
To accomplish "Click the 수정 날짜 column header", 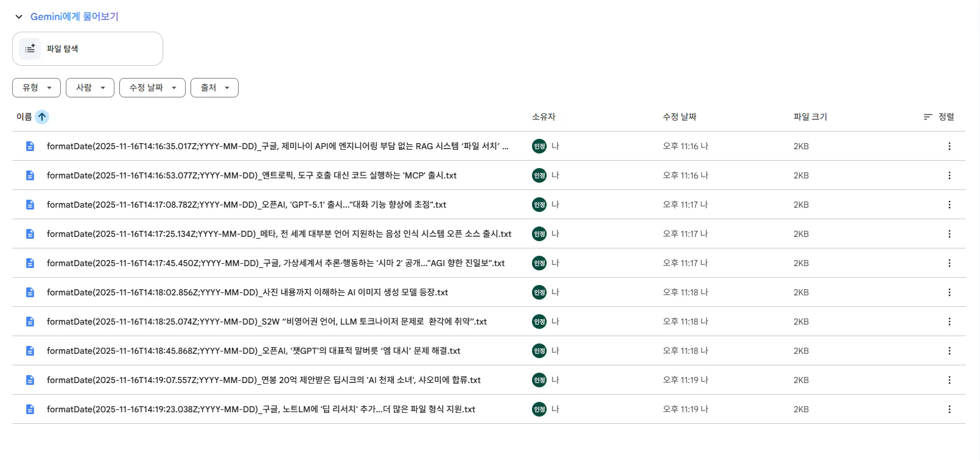I will click(679, 117).
